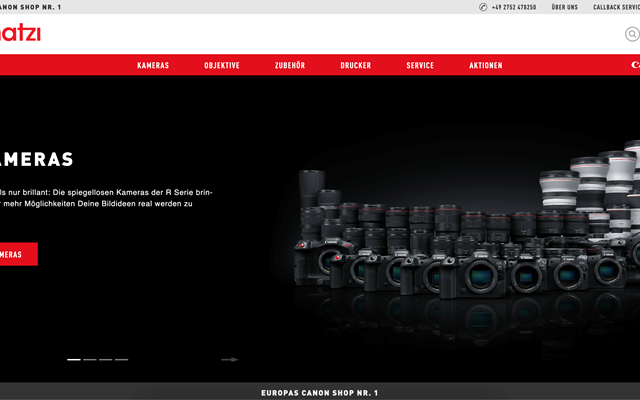This screenshot has height=400, width=640.
Task: Open the Aktionen menu
Action: [x=486, y=65]
